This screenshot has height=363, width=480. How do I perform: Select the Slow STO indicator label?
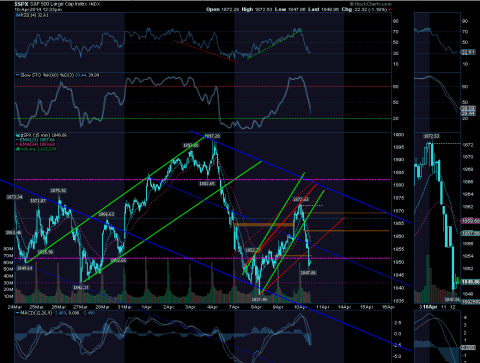pos(59,75)
